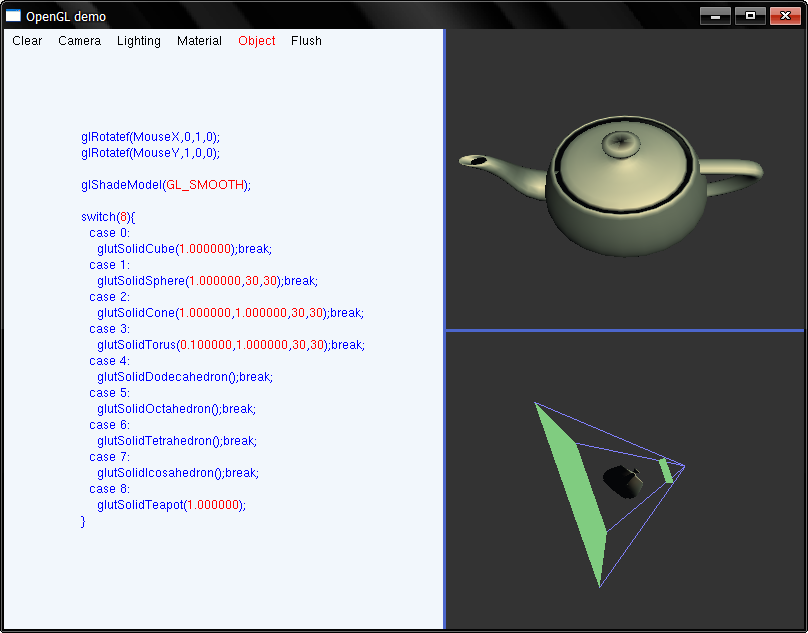Choose Flush in the top menu
808x633 pixels.
pyautogui.click(x=306, y=41)
